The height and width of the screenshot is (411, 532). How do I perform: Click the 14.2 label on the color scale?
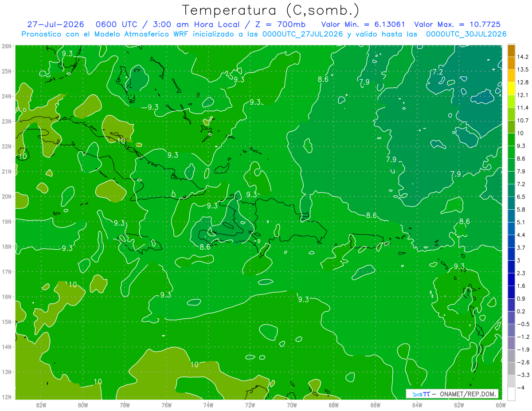(x=523, y=57)
